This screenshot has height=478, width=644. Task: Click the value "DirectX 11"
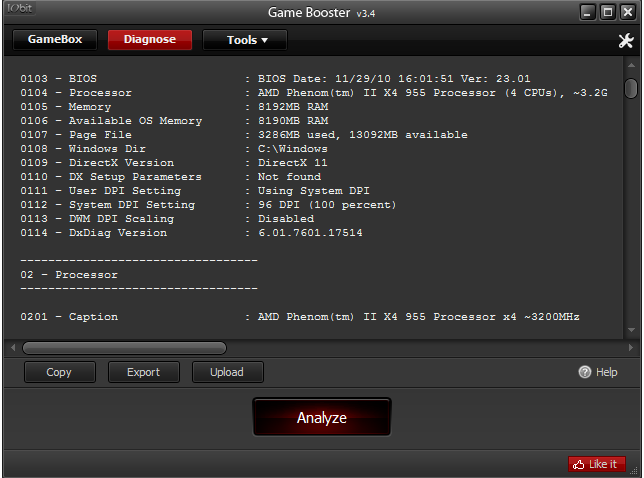pos(292,162)
